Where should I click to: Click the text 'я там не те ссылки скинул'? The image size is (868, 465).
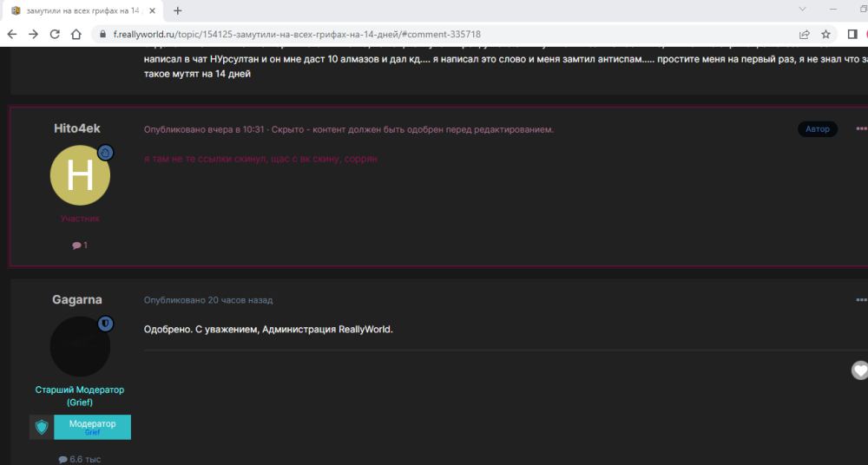(204, 159)
